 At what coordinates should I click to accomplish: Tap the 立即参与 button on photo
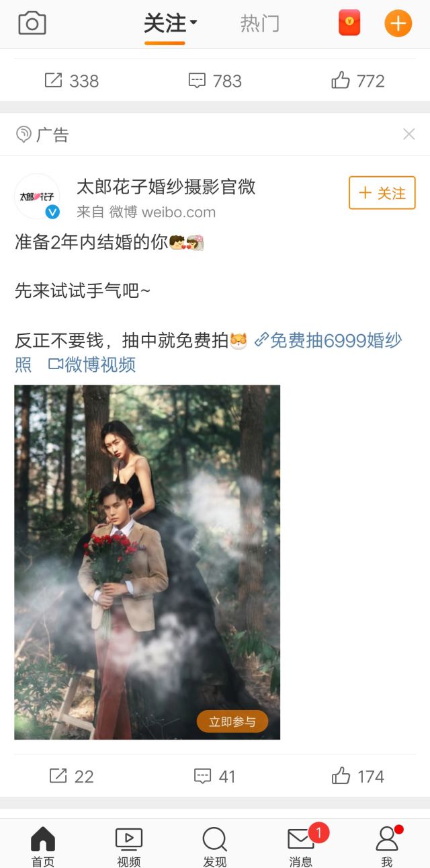tap(232, 721)
